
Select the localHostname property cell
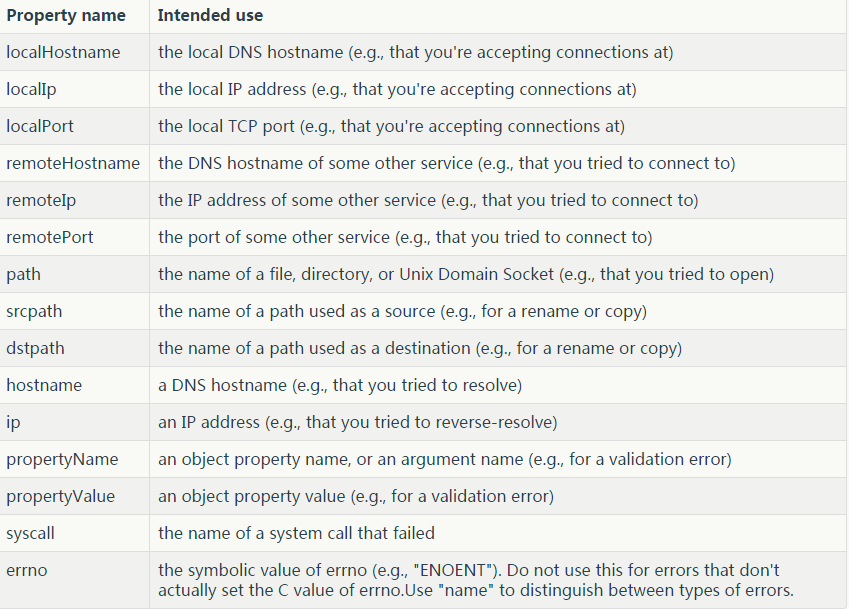(63, 52)
